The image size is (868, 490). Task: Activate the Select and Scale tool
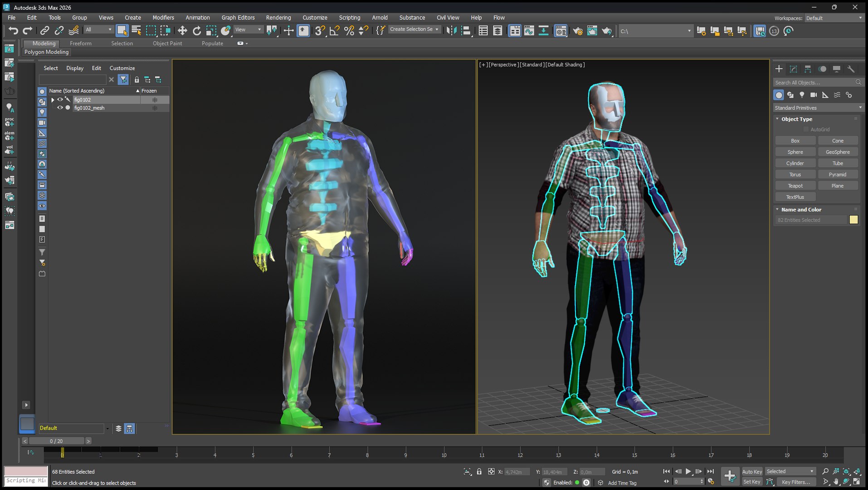click(x=211, y=31)
